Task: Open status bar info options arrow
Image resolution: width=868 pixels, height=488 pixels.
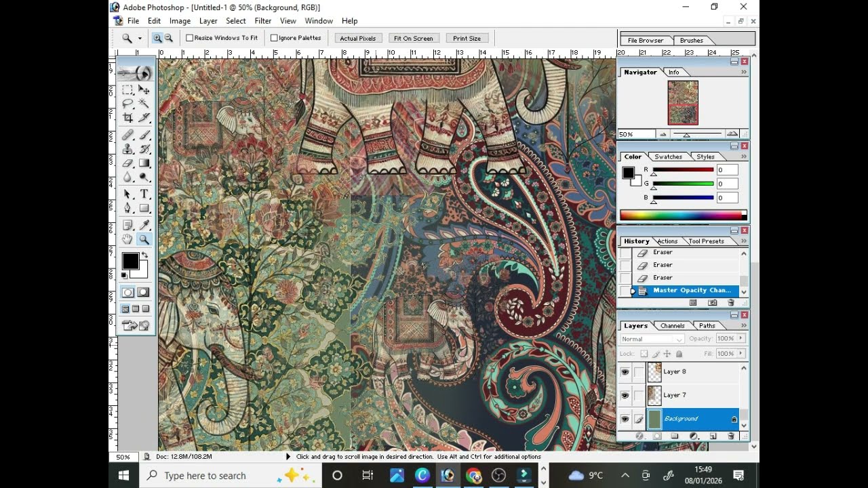Action: point(288,457)
